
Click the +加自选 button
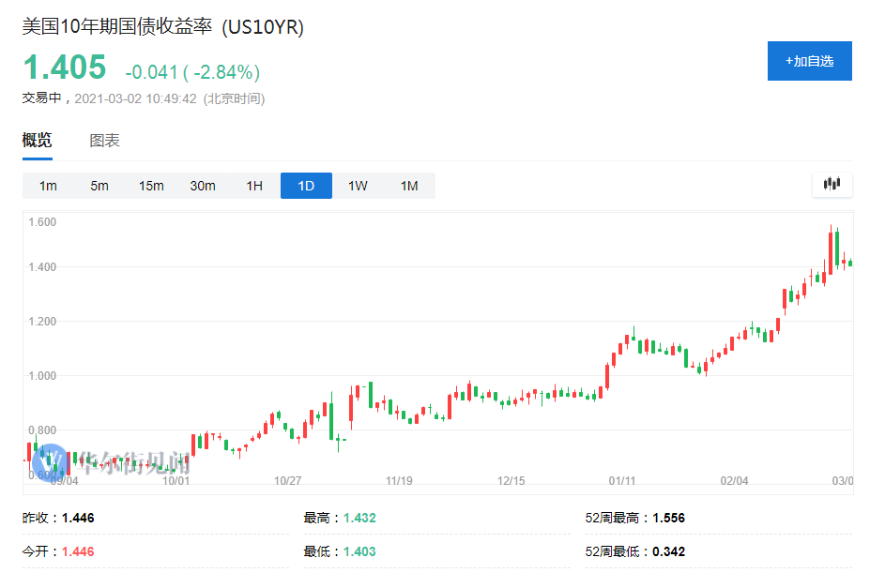tap(809, 61)
